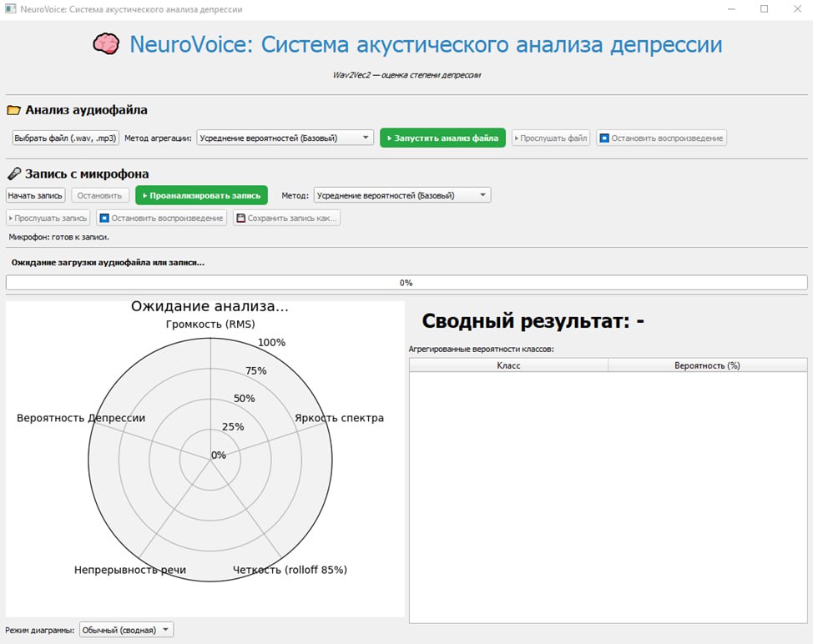Click Сохранить запись как... save button
Screen dimensions: 813x644
pyautogui.click(x=286, y=218)
